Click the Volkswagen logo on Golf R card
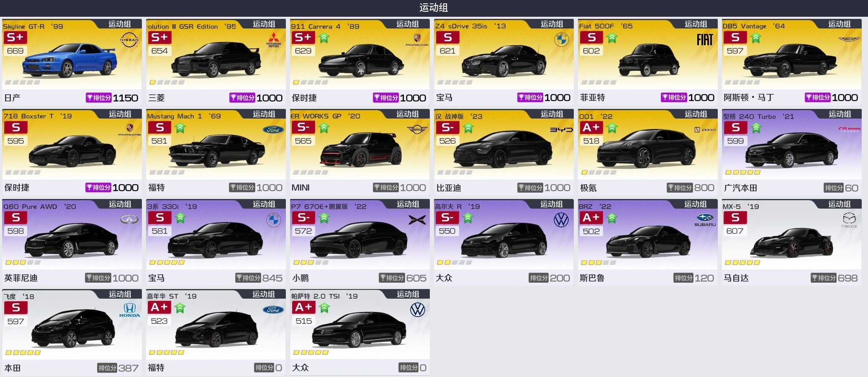This screenshot has width=868, height=377. coord(561,219)
